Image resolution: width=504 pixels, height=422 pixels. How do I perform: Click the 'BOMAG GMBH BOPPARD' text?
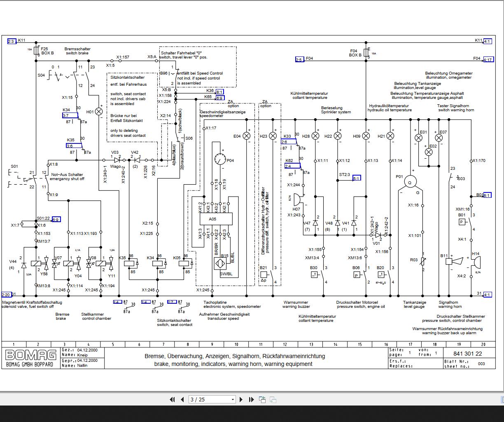31,364
